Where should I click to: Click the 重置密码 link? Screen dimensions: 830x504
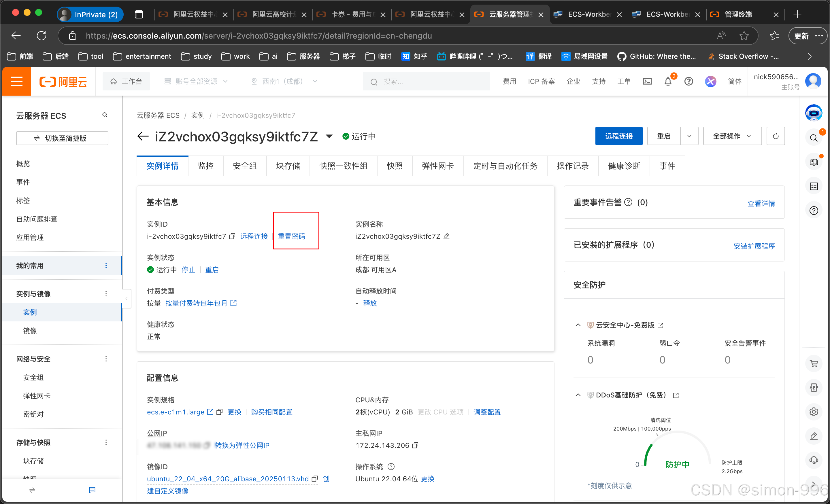(x=291, y=236)
